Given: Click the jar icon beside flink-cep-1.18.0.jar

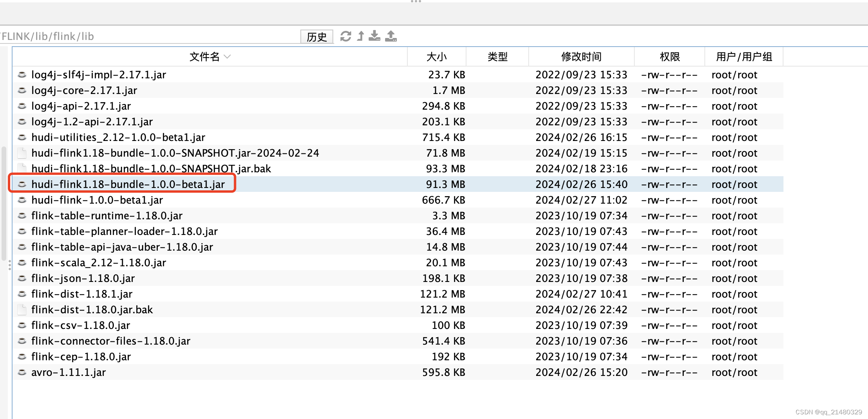Looking at the screenshot, I should click(x=22, y=356).
